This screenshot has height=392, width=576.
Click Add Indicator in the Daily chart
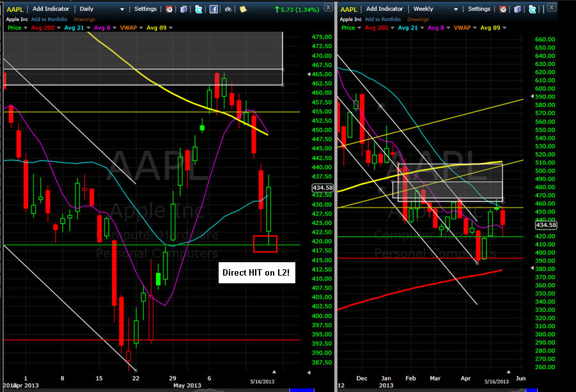point(51,9)
